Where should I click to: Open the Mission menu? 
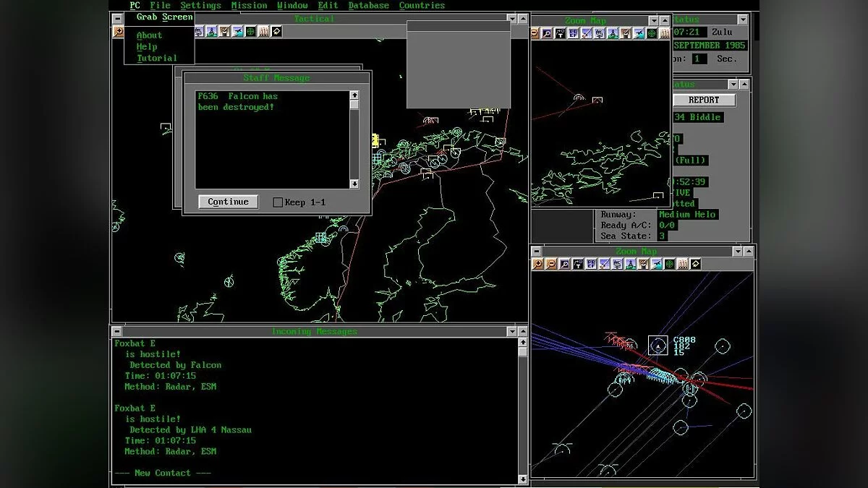[x=249, y=5]
